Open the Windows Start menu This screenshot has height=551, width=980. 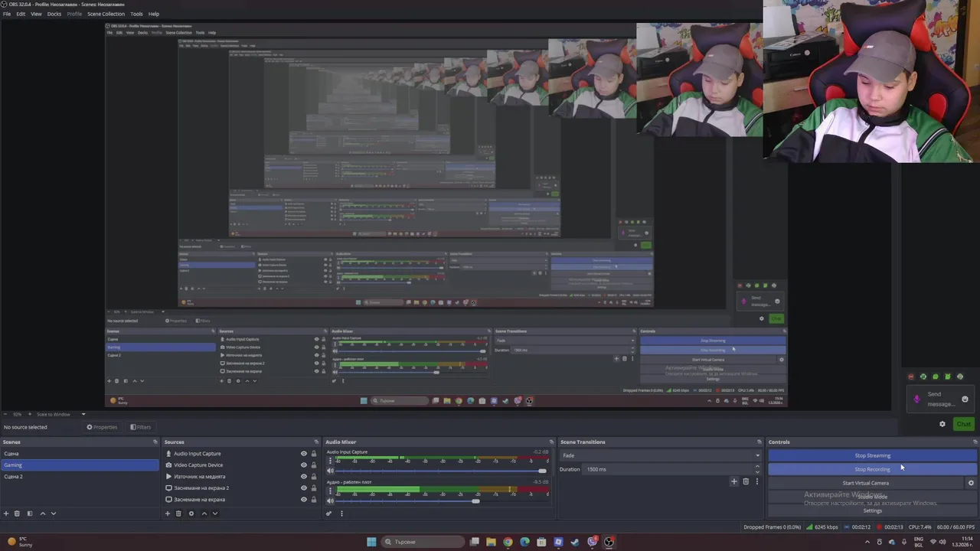click(371, 542)
